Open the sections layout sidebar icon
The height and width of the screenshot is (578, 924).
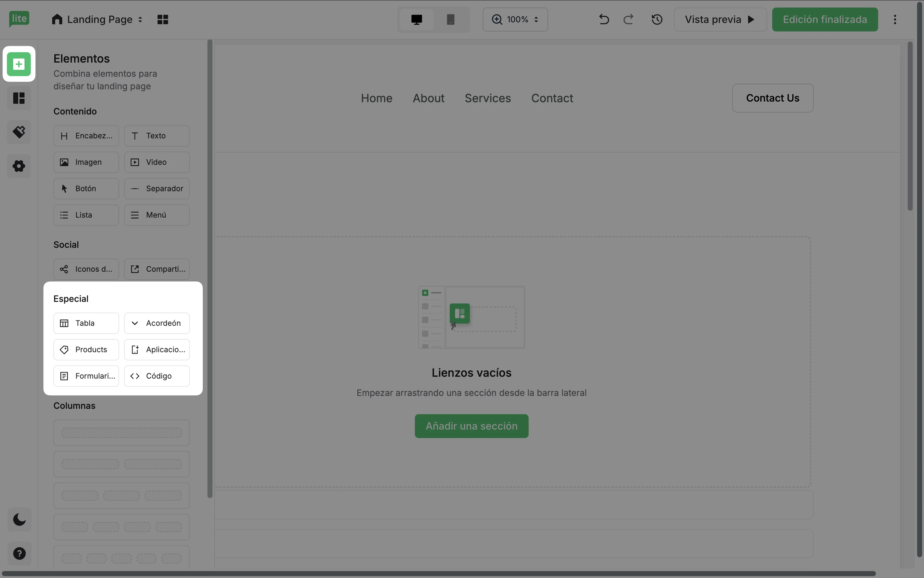[19, 98]
